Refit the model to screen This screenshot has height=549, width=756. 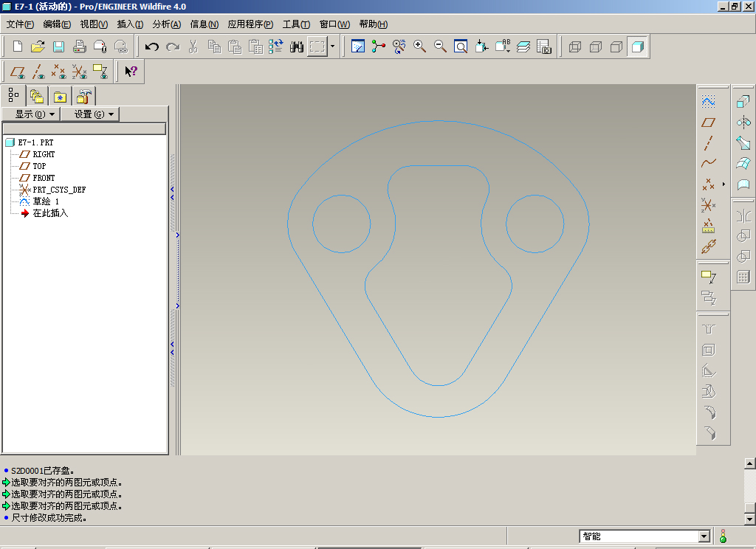coord(461,46)
